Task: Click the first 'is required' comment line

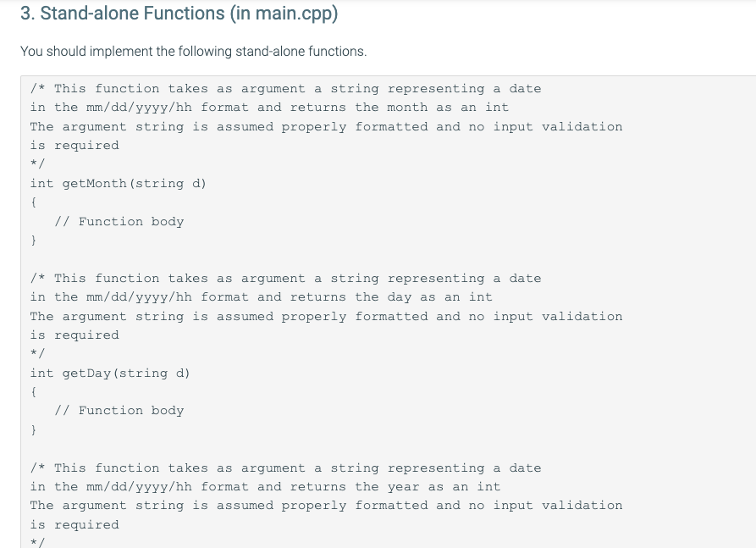Action: (74, 145)
